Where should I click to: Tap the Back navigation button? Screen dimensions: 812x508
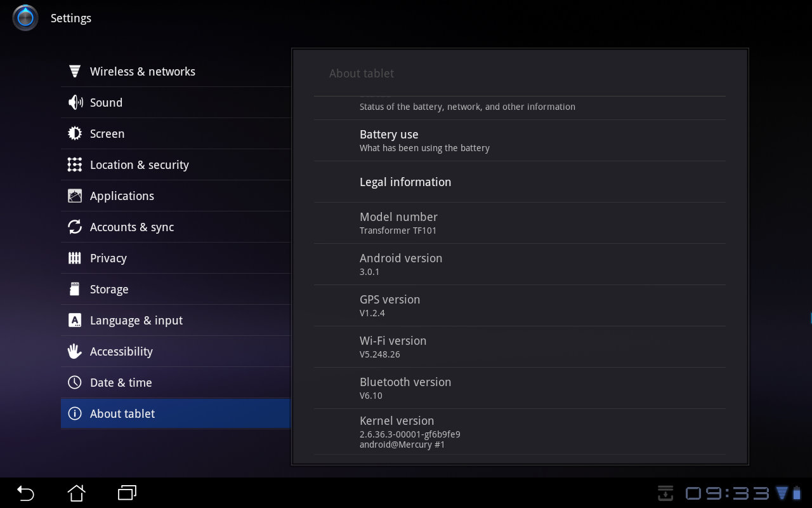pyautogui.click(x=25, y=493)
